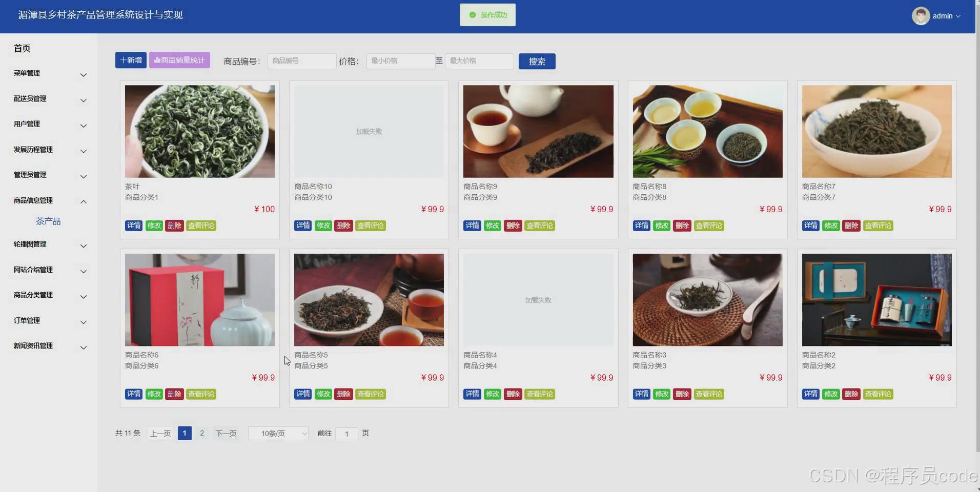Click the 商品名称5 product image

coord(369,300)
